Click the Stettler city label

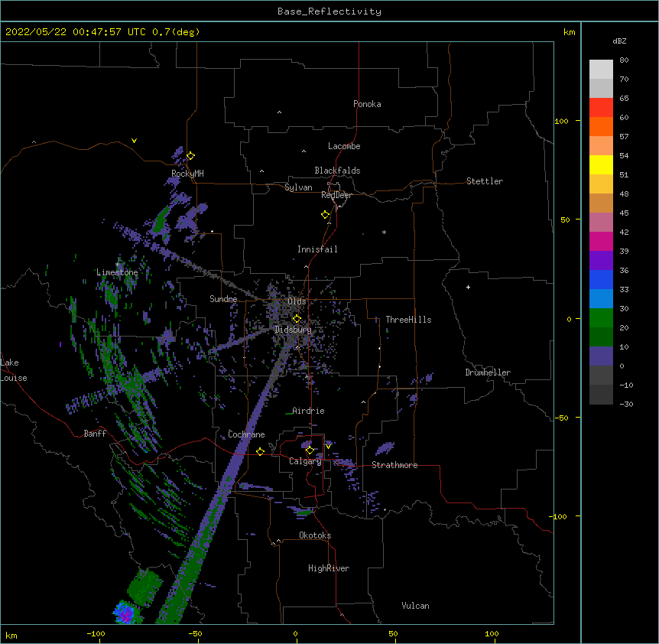pyautogui.click(x=485, y=181)
